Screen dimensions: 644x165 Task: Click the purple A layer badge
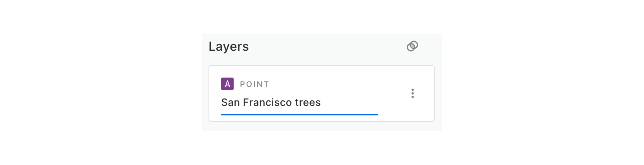point(227,84)
